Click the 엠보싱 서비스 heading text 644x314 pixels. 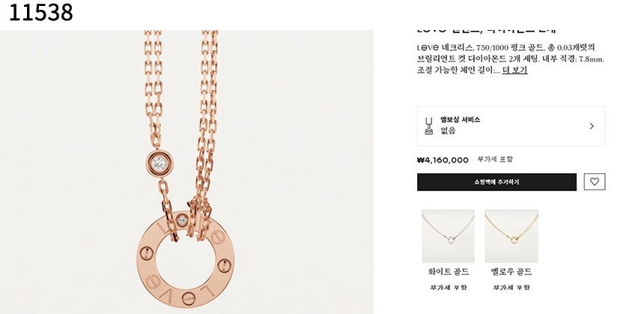pyautogui.click(x=460, y=120)
